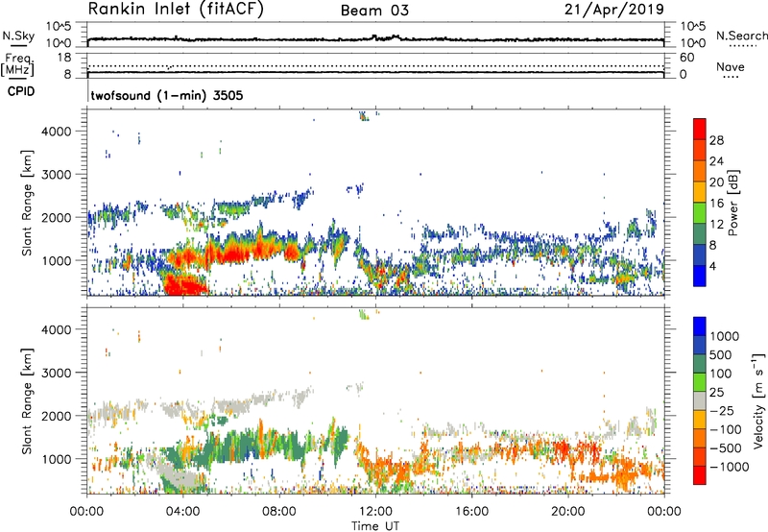
Task: Click the gray segment of velocity colorbar
Action: [x=700, y=400]
